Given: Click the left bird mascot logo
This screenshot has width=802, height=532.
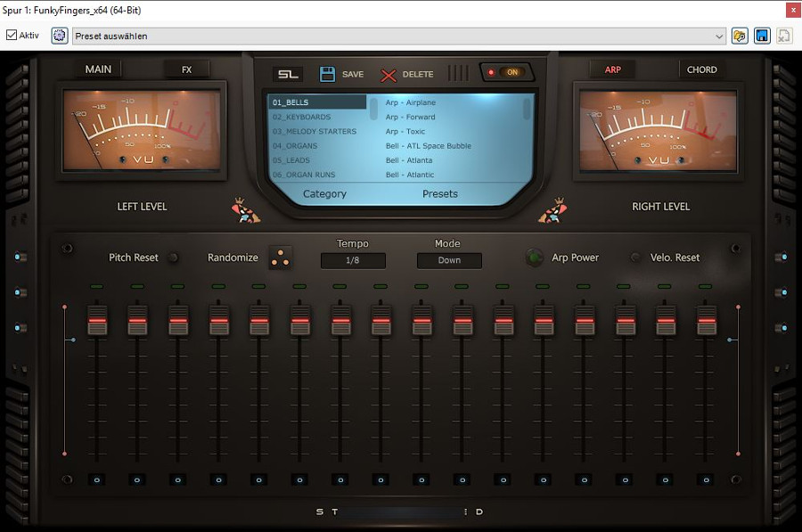Looking at the screenshot, I should coord(246,210).
